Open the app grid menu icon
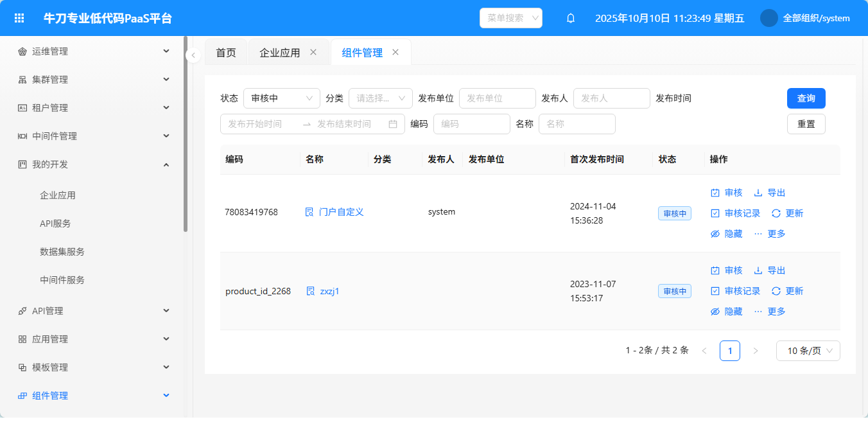868x424 pixels. 19,18
